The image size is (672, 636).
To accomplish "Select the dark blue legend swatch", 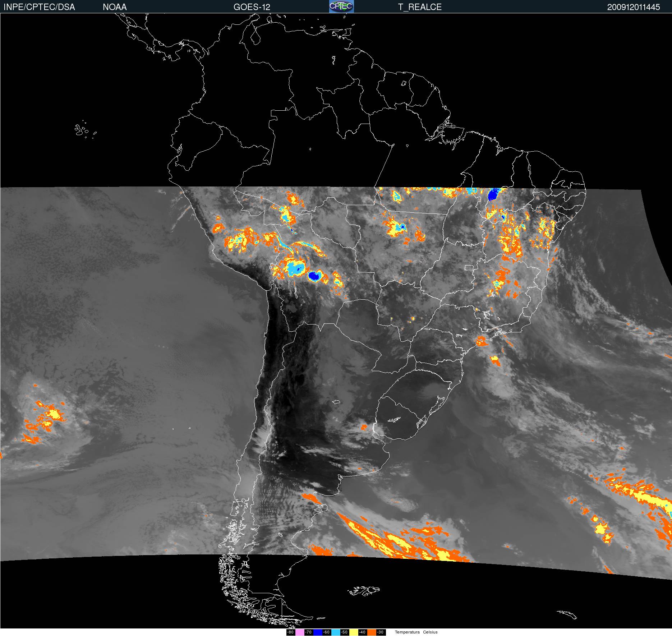I will point(318,632).
